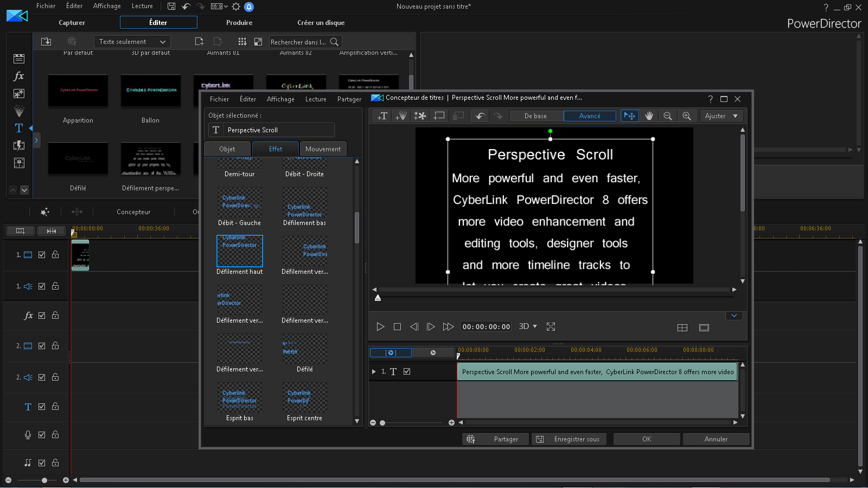Image resolution: width=868 pixels, height=488 pixels.
Task: Click the create new title template icon
Action: point(199,42)
